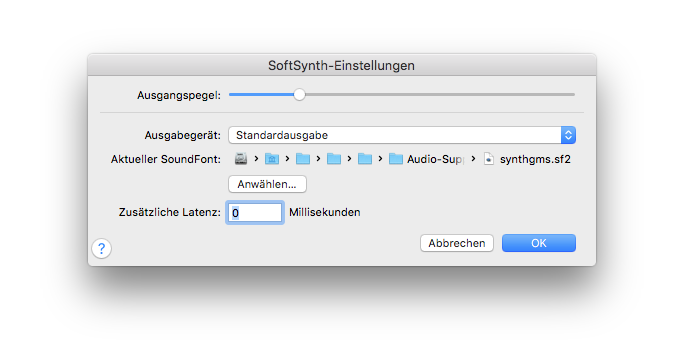The height and width of the screenshot is (361, 695).
Task: Open the Ausgabegerät dropdown showing Standardausgabe
Action: click(402, 135)
